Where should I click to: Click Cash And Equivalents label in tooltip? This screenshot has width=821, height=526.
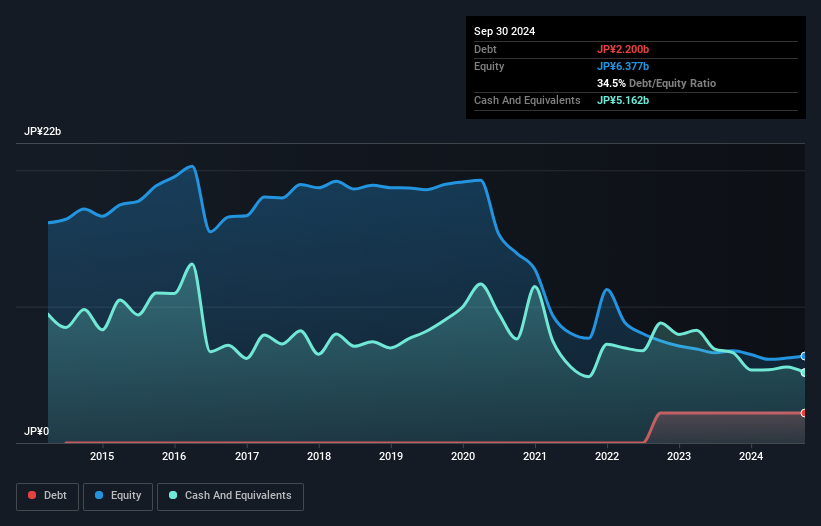(527, 100)
